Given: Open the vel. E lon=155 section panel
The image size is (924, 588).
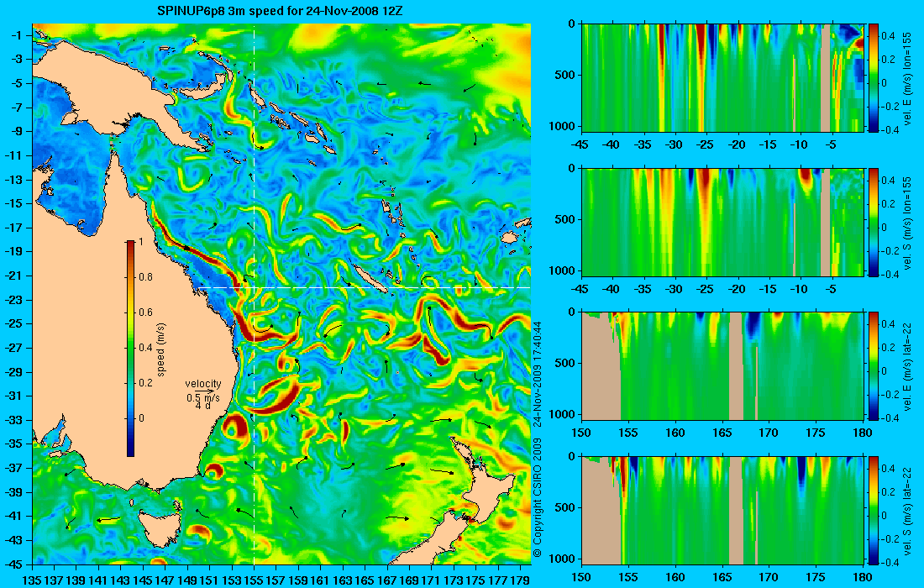Looking at the screenshot, I should pyautogui.click(x=722, y=78).
